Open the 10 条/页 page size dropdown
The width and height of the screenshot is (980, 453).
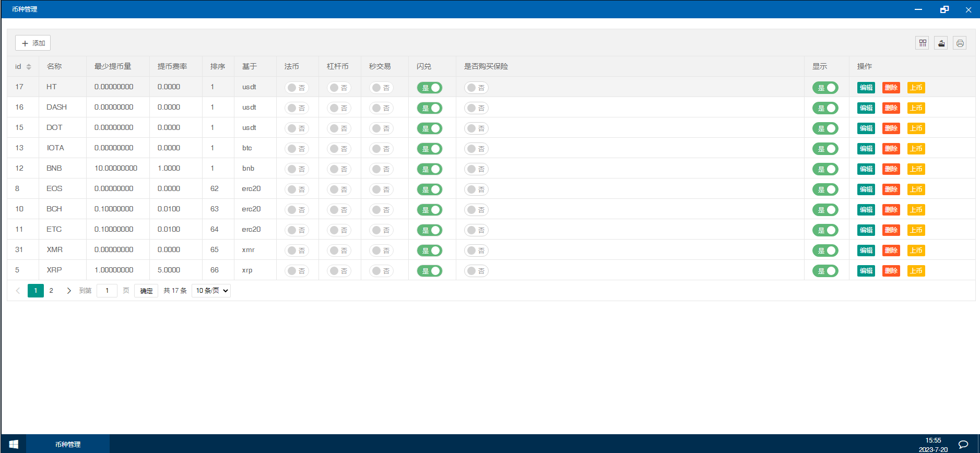211,291
